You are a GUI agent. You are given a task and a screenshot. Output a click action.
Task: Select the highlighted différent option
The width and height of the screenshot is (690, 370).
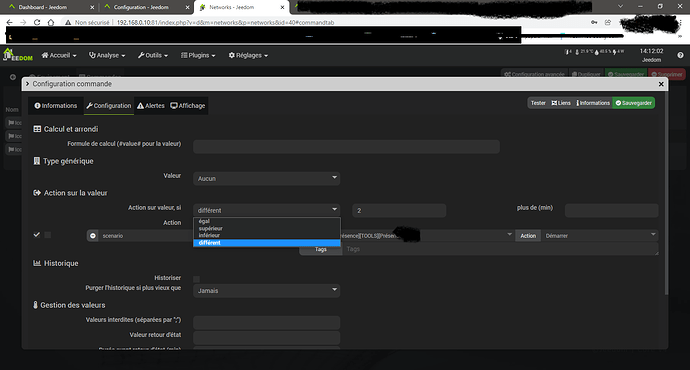[x=267, y=243]
